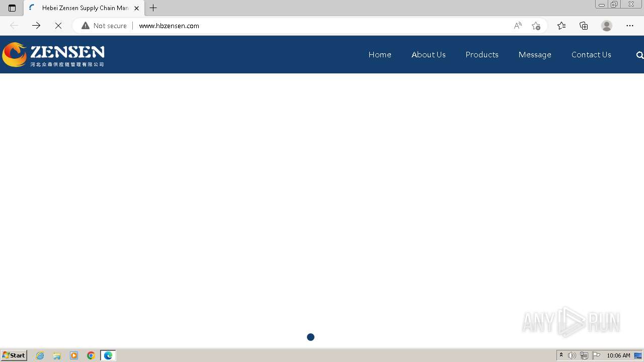Open network status tray icon
The image size is (644, 362).
tap(584, 355)
